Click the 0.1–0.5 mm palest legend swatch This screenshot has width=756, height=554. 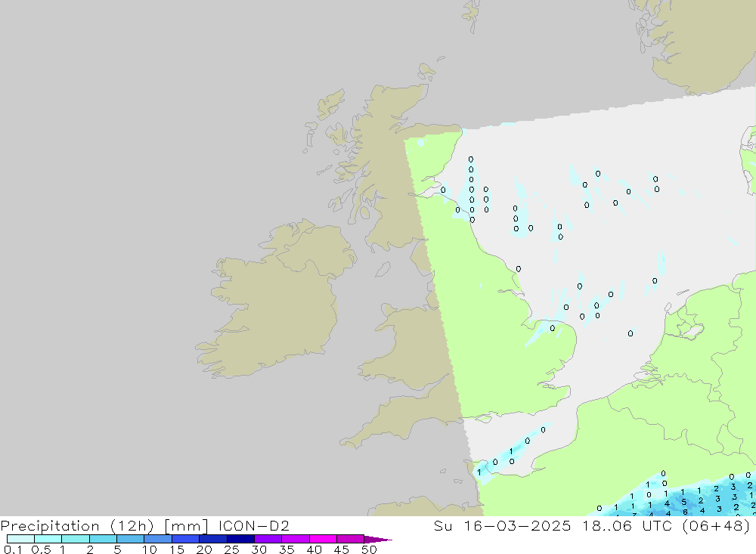[x=20, y=539]
